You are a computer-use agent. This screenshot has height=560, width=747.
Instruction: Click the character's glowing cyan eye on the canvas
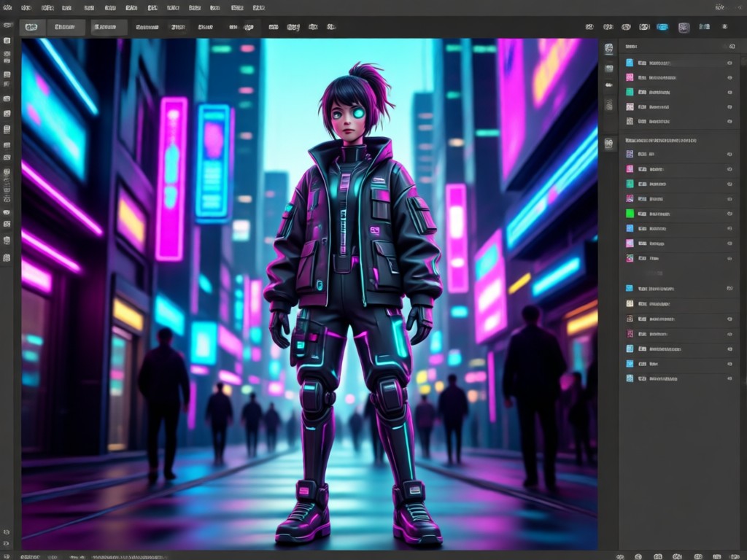pos(359,113)
